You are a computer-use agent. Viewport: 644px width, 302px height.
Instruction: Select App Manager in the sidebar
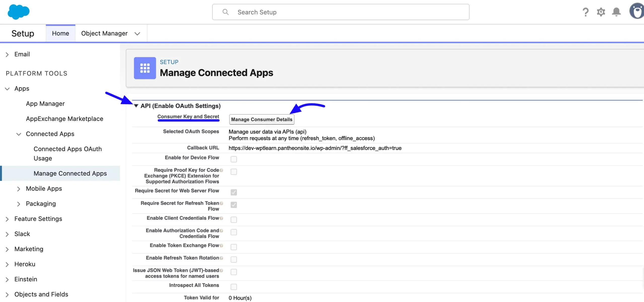pos(45,104)
